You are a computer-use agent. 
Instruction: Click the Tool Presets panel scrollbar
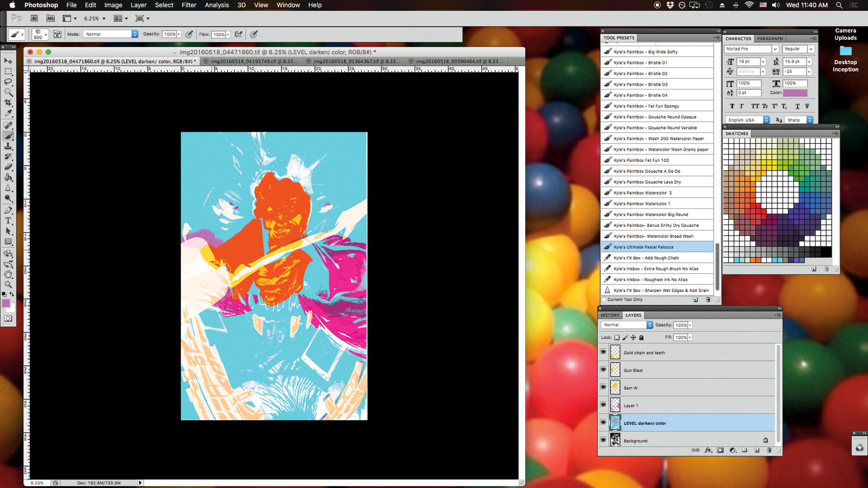coord(717,266)
